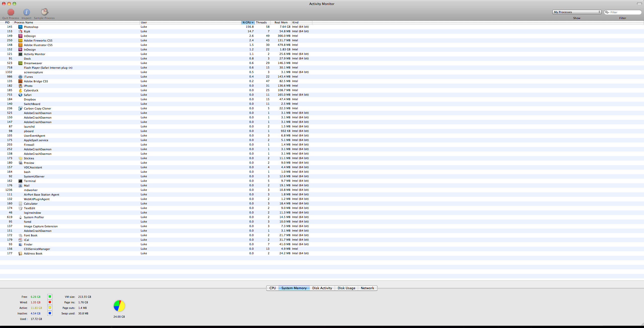The image size is (644, 328).
Task: Select the Adobe Illustrator CS5 icon
Action: 20,45
